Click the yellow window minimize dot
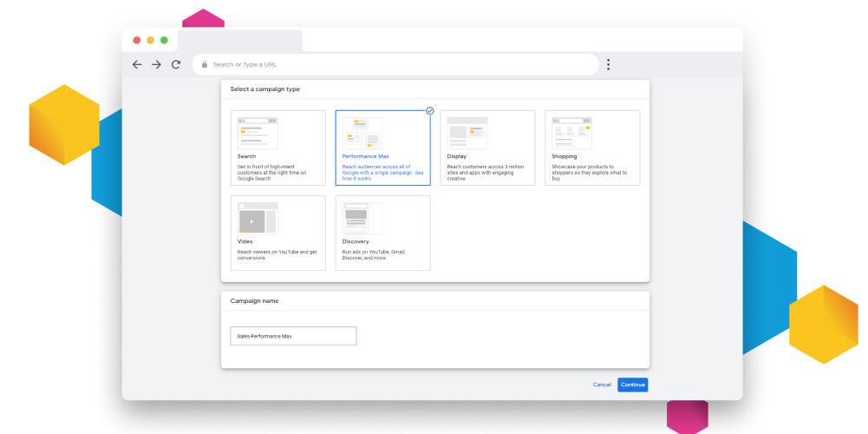868x434 pixels. (x=151, y=40)
